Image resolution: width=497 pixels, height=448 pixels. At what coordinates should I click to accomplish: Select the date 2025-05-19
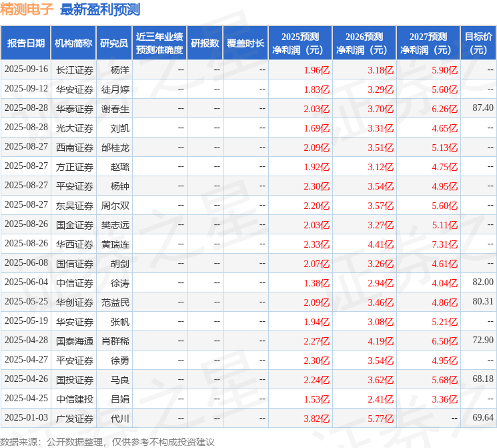(26, 320)
